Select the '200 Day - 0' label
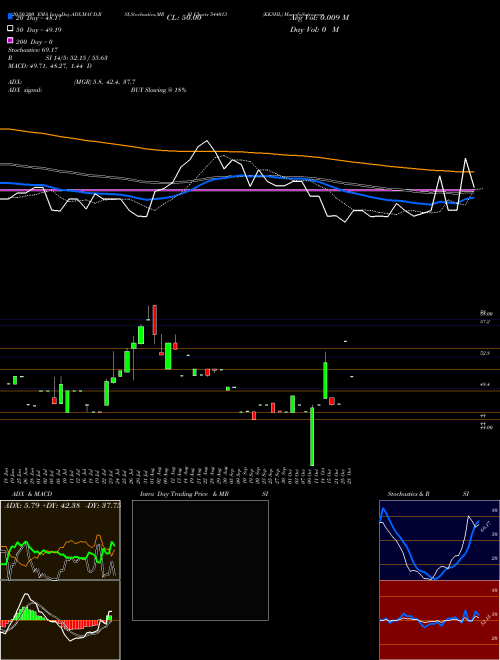This screenshot has height=660, width=500. [x=34, y=42]
